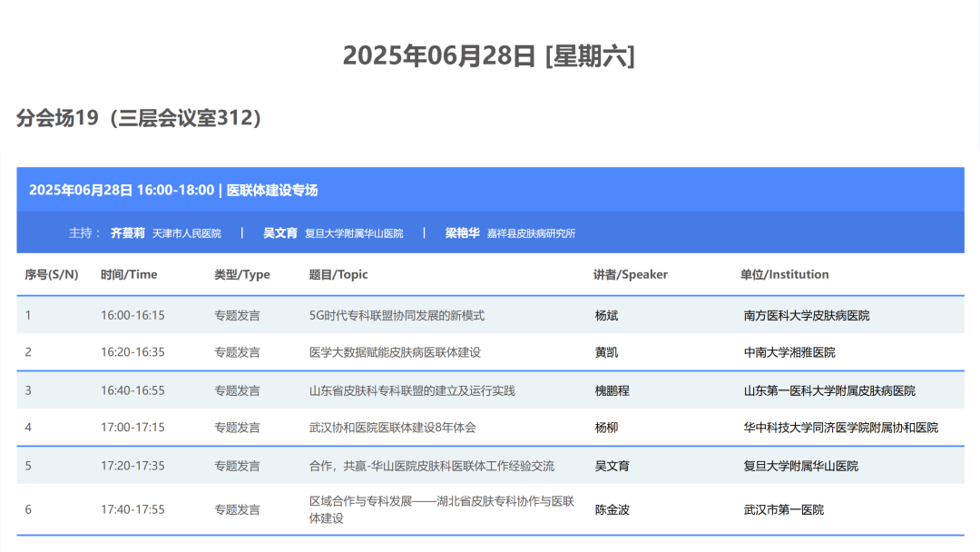Select institution 复旦大学附属华山医院 in row 5
Image resolution: width=980 pixels, height=552 pixels.
coord(803,465)
